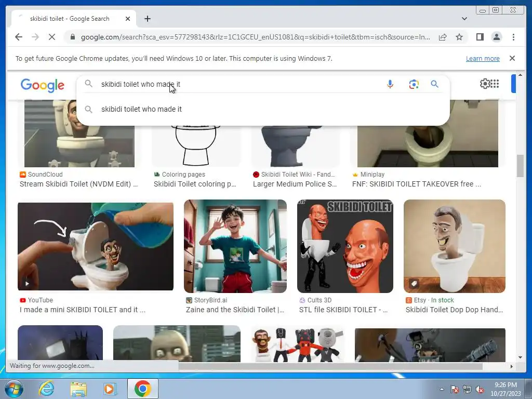Select the skibidi toilet Google Search tab
Screen dimensions: 532x399
pos(73,19)
